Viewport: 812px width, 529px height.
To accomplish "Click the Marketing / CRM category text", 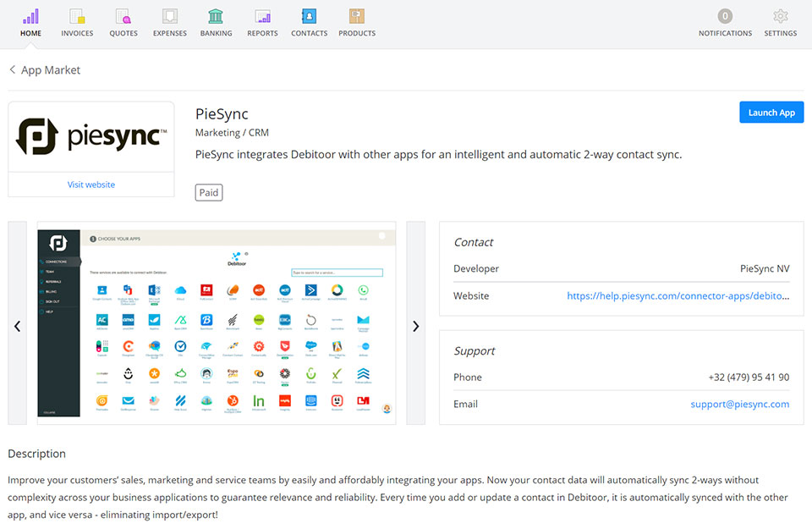I will point(232,133).
